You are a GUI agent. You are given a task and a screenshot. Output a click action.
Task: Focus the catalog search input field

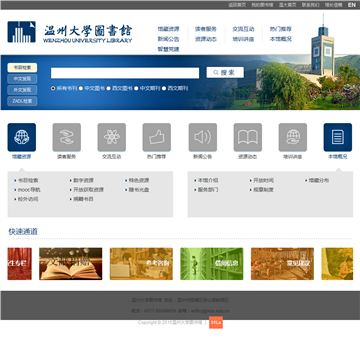pyautogui.click(x=125, y=73)
